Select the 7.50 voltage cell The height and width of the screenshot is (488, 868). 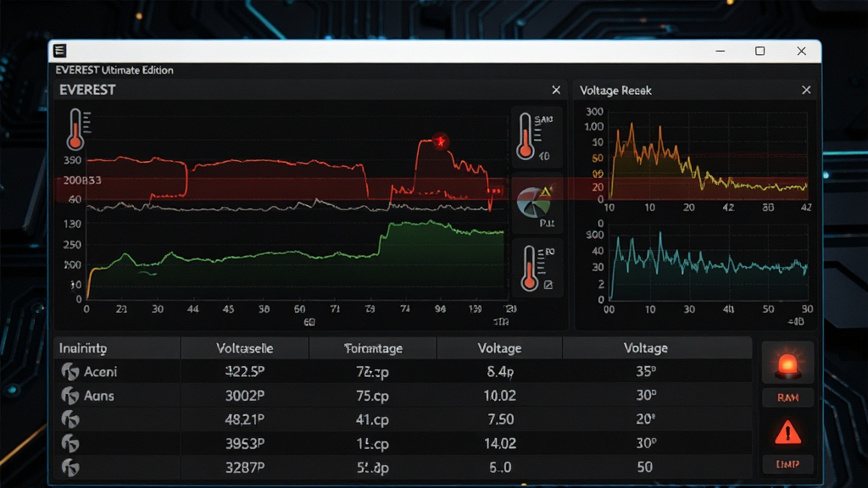500,419
